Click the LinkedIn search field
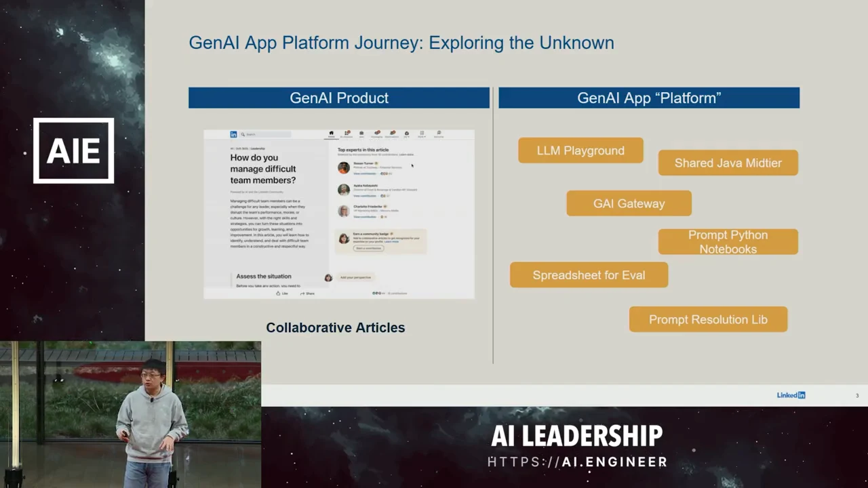The image size is (868, 488). pos(267,134)
